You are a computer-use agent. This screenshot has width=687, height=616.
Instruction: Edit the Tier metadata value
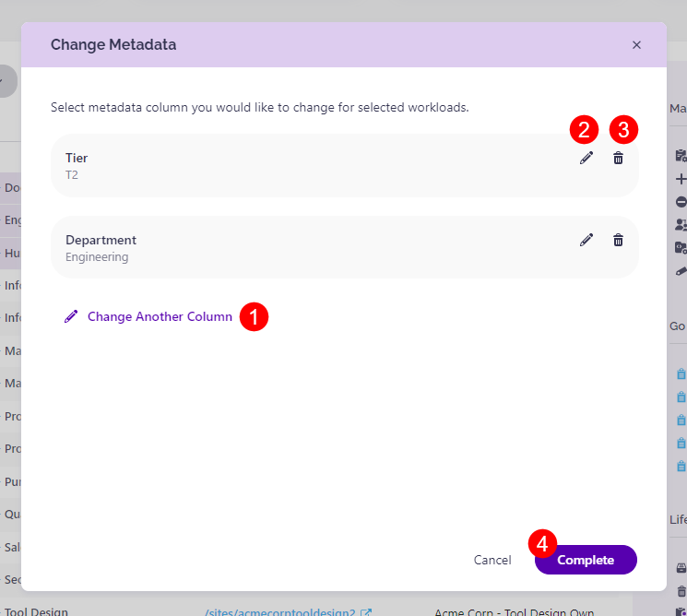coord(586,158)
